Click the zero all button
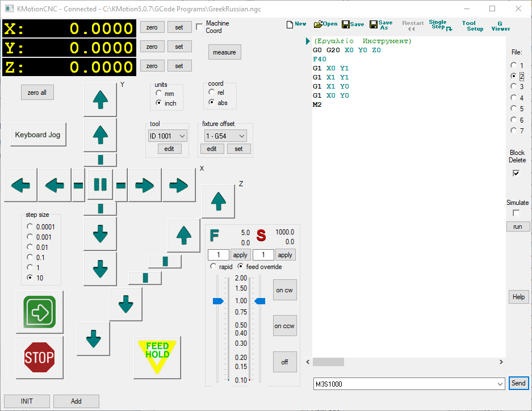 click(37, 93)
